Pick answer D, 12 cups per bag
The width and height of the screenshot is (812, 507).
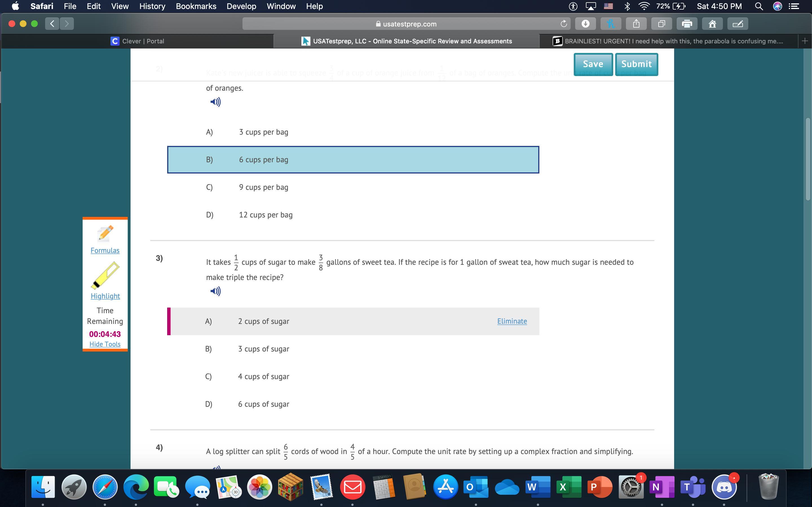click(x=266, y=215)
